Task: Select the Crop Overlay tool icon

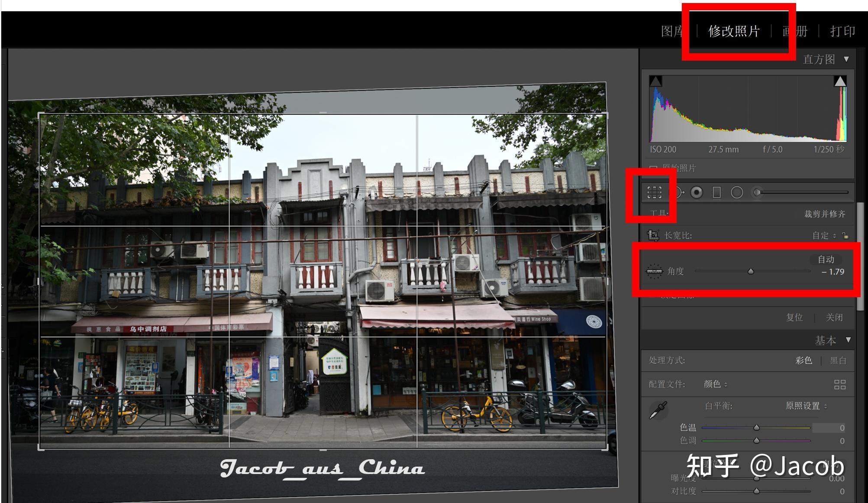Action: coord(654,192)
